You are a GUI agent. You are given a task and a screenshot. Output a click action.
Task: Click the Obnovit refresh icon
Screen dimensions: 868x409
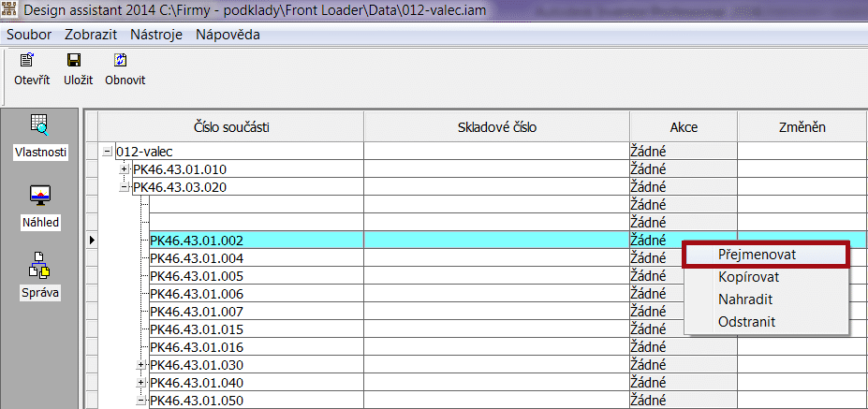(x=120, y=60)
